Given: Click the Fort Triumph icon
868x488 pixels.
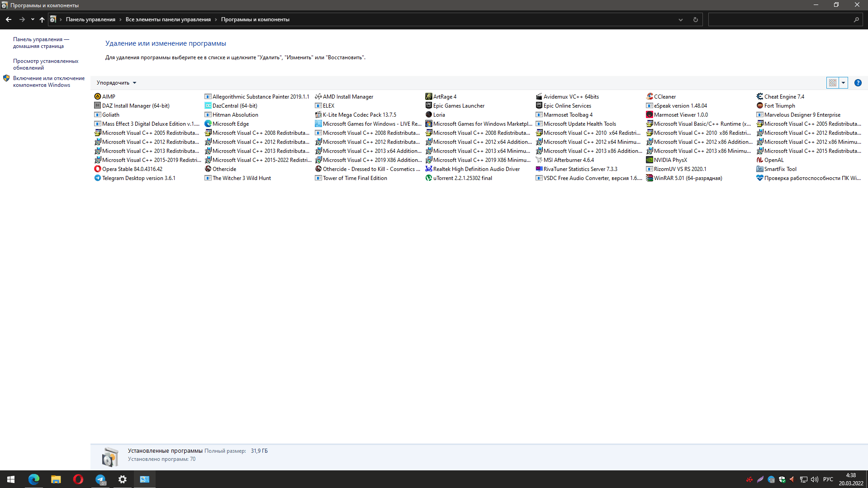Looking at the screenshot, I should click(759, 105).
